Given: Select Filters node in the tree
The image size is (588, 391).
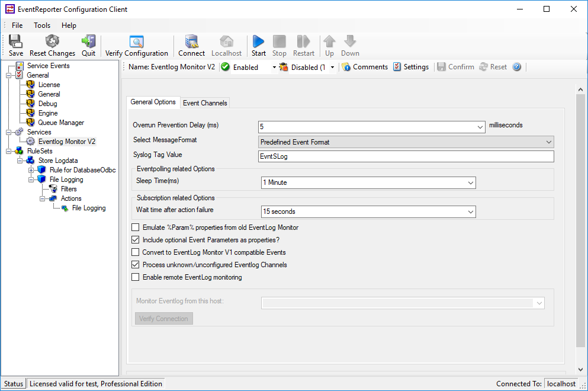Looking at the screenshot, I should pos(69,189).
